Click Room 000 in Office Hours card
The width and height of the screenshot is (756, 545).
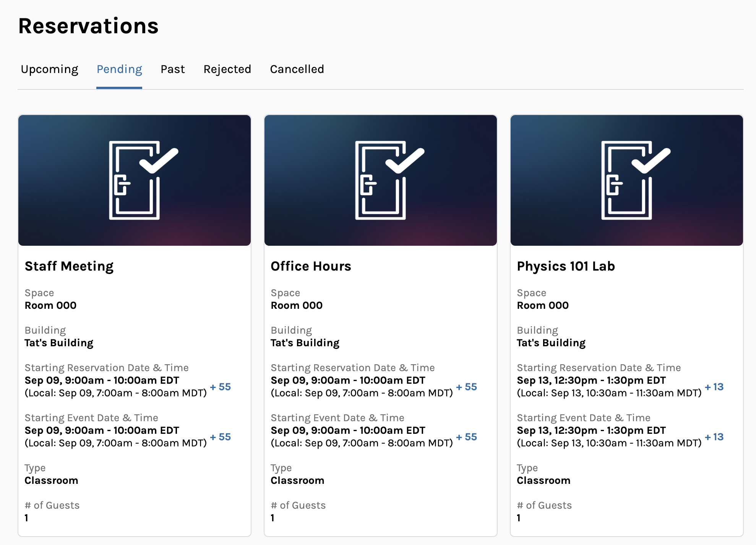pyautogui.click(x=297, y=305)
